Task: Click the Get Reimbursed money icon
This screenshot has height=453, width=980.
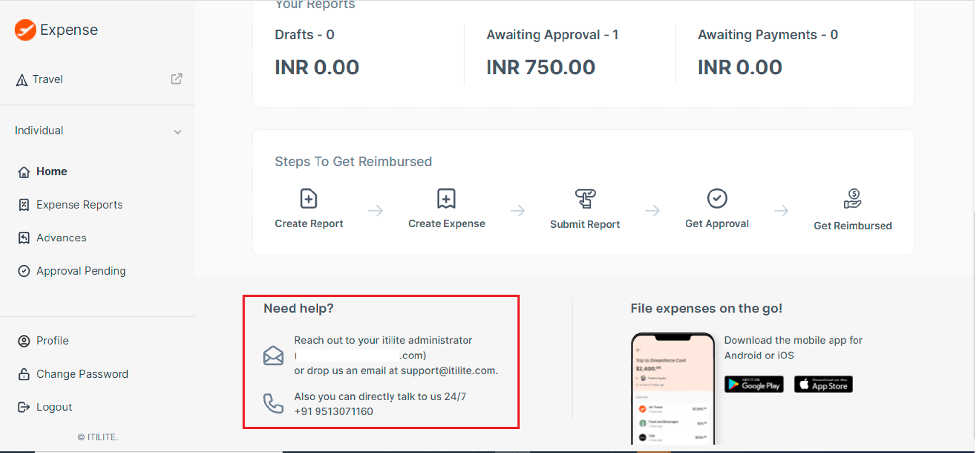Action: [853, 199]
